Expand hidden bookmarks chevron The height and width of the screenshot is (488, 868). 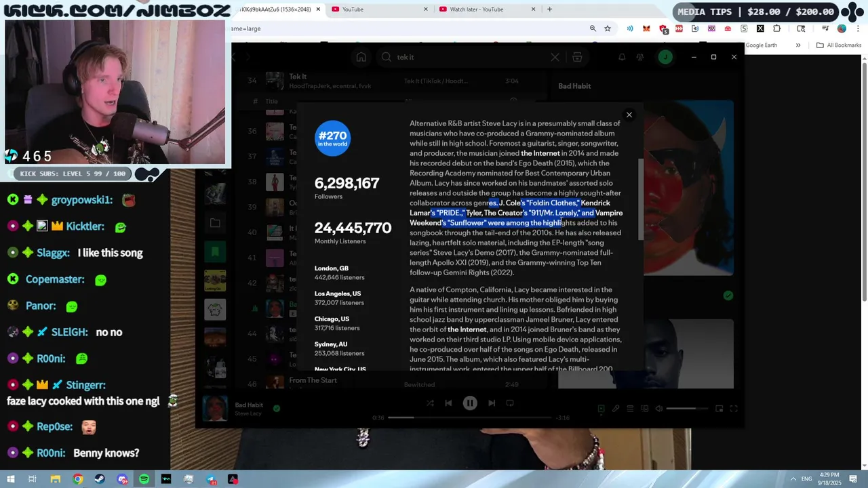tap(798, 45)
